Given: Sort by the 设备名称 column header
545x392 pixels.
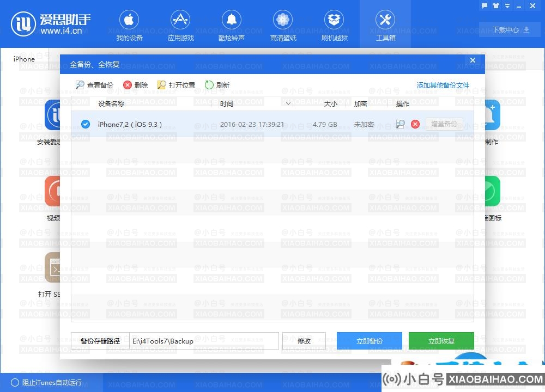Looking at the screenshot, I should (111, 103).
